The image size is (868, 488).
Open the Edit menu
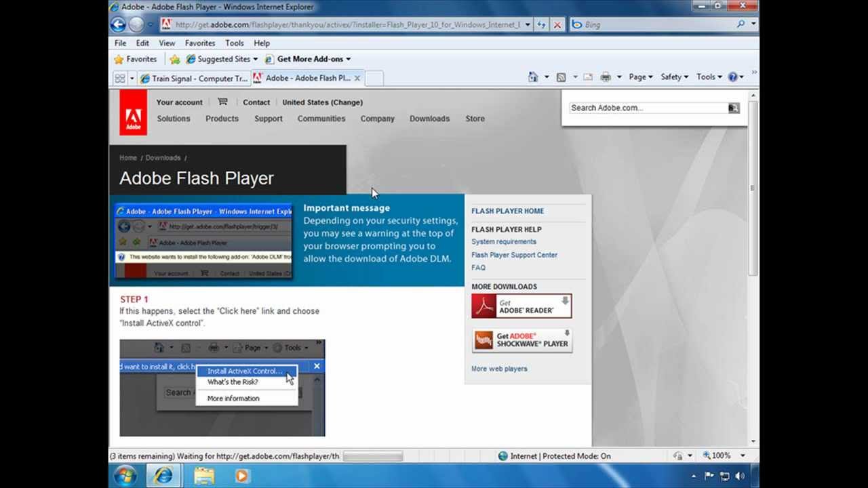tap(142, 43)
